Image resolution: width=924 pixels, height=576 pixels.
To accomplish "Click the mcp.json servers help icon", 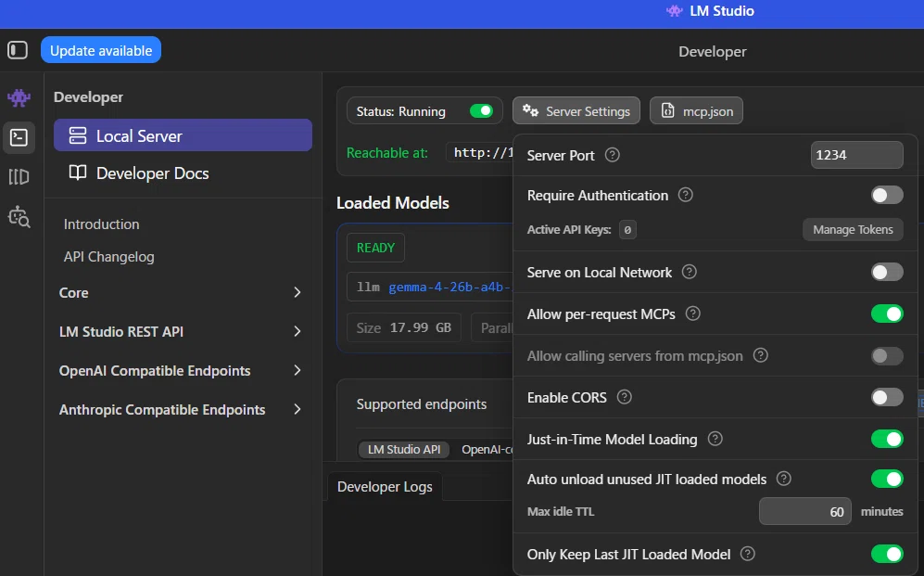I will [761, 355].
